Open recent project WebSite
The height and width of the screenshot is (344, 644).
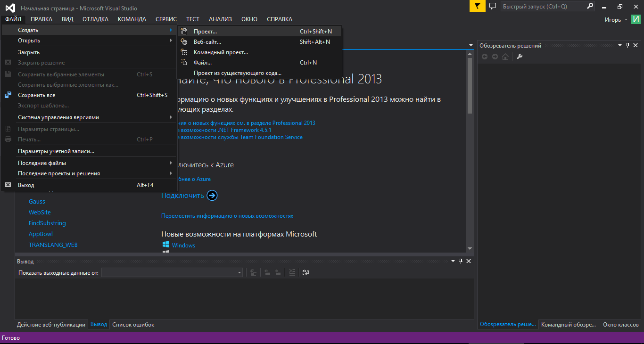(40, 213)
